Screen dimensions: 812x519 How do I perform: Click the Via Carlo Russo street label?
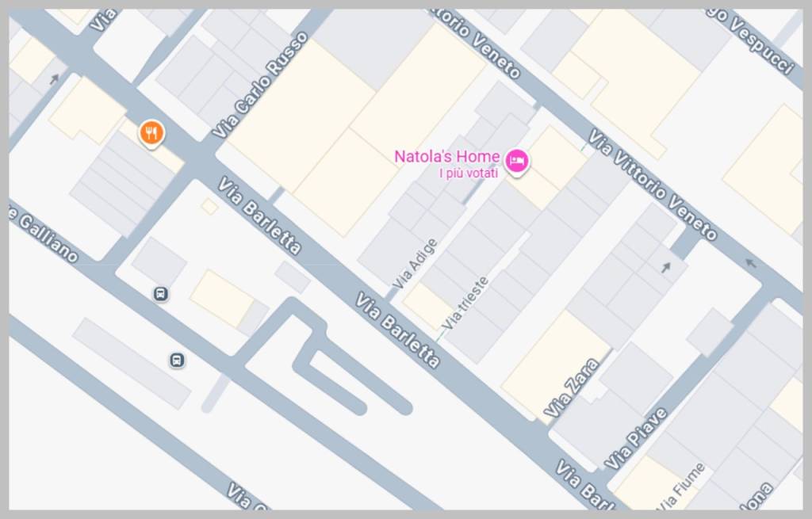[x=260, y=86]
